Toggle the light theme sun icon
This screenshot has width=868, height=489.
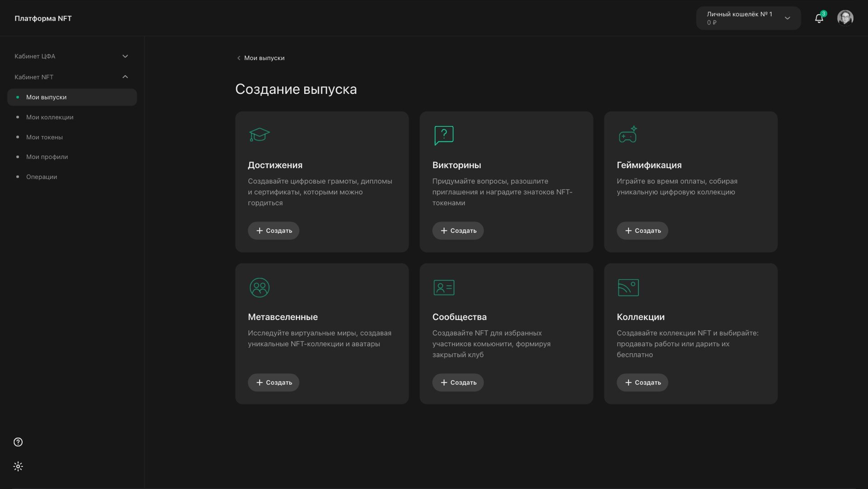[x=18, y=466]
